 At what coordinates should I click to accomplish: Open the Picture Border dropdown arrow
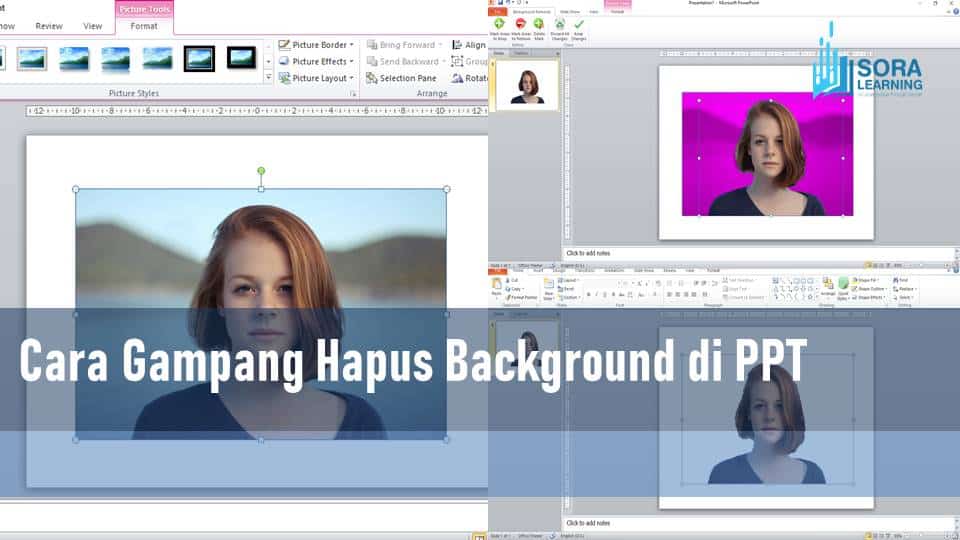(x=351, y=45)
